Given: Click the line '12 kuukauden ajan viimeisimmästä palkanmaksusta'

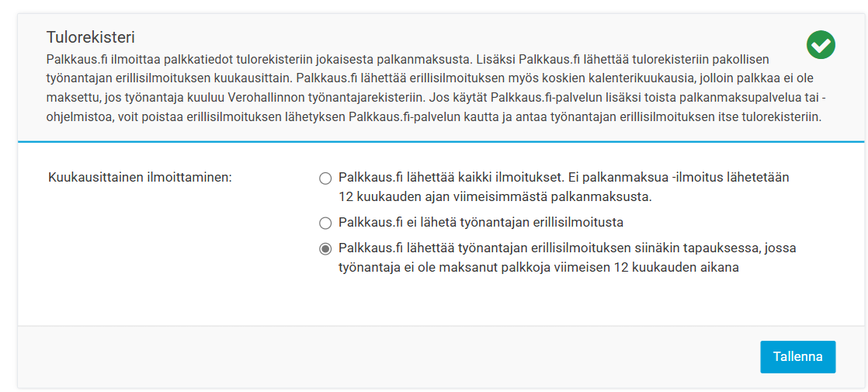Looking at the screenshot, I should pos(495,197).
